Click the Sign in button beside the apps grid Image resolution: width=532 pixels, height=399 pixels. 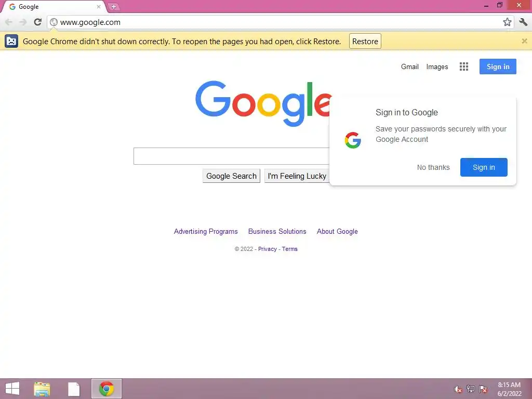498,66
